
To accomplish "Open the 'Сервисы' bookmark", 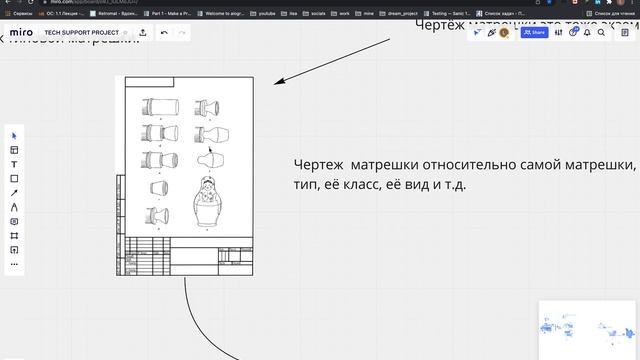I will pyautogui.click(x=19, y=13).
